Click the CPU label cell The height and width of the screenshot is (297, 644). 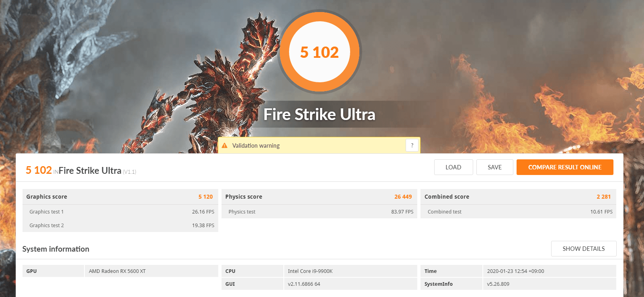tap(252, 271)
